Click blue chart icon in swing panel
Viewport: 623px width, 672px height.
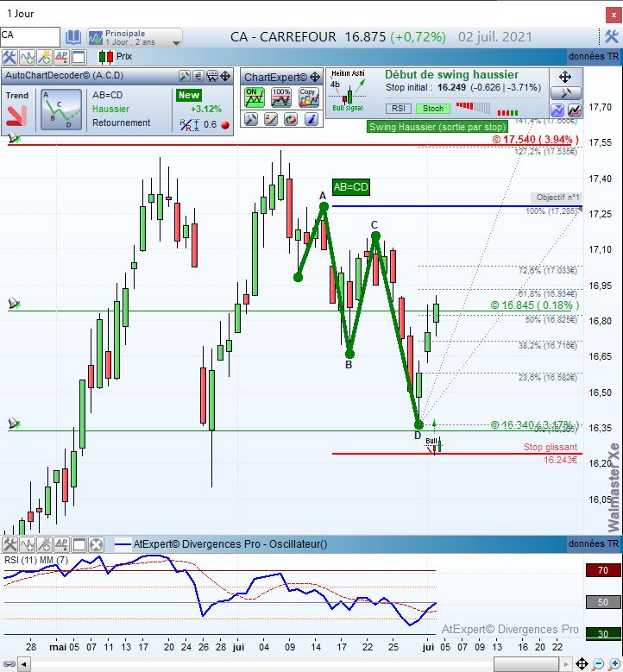click(x=557, y=110)
